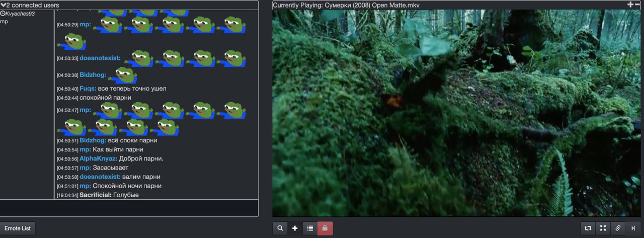Click the message 'валим парни'
The image size is (644, 238).
tap(141, 177)
